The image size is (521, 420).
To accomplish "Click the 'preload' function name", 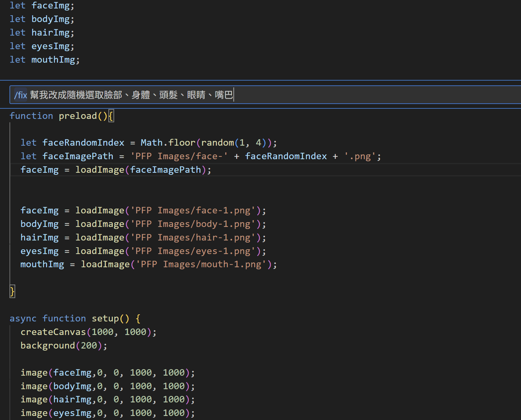I will pos(78,116).
